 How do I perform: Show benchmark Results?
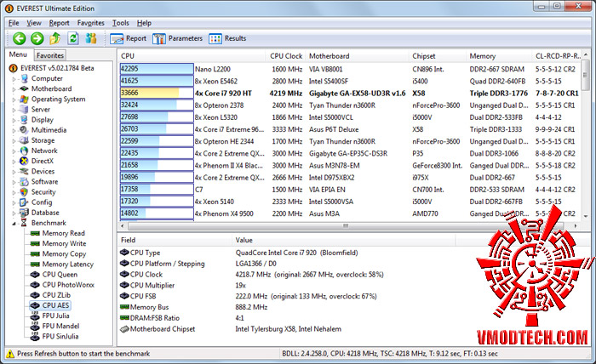click(x=227, y=38)
